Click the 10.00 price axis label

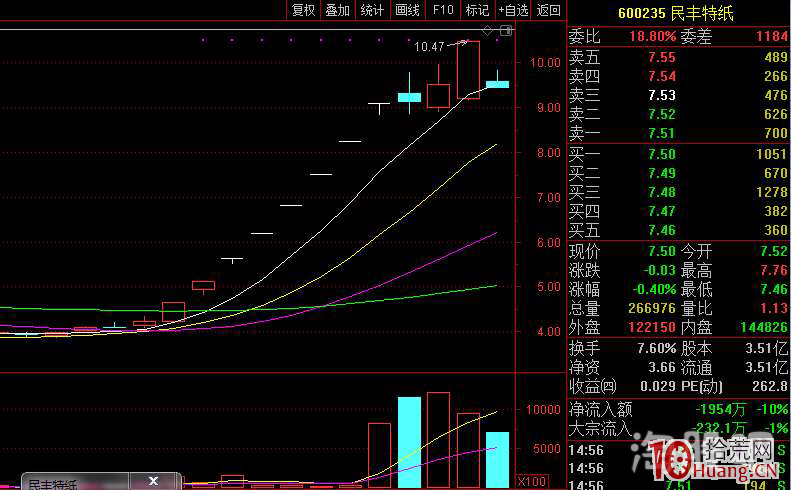[x=545, y=63]
